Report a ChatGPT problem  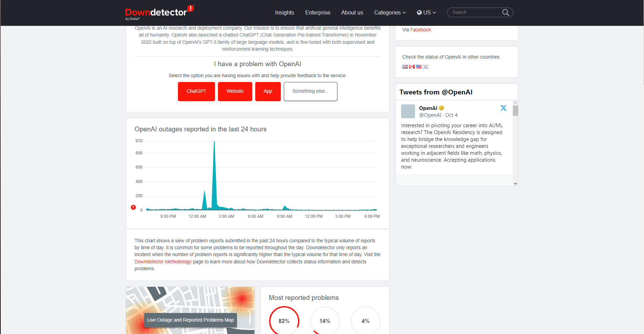pyautogui.click(x=196, y=91)
